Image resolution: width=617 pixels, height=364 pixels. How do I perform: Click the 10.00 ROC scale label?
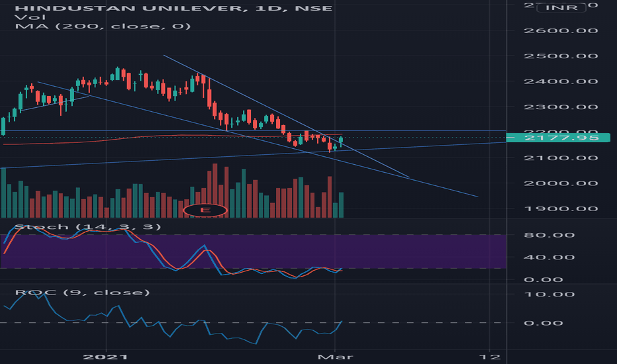(549, 295)
